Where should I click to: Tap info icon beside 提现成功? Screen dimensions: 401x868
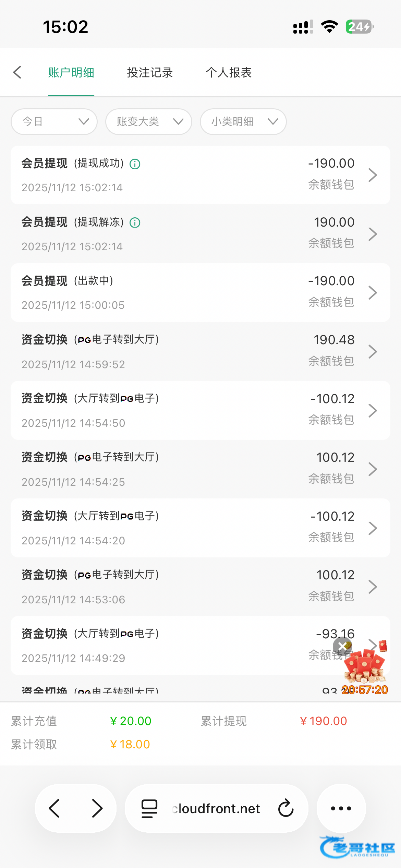[x=135, y=164]
